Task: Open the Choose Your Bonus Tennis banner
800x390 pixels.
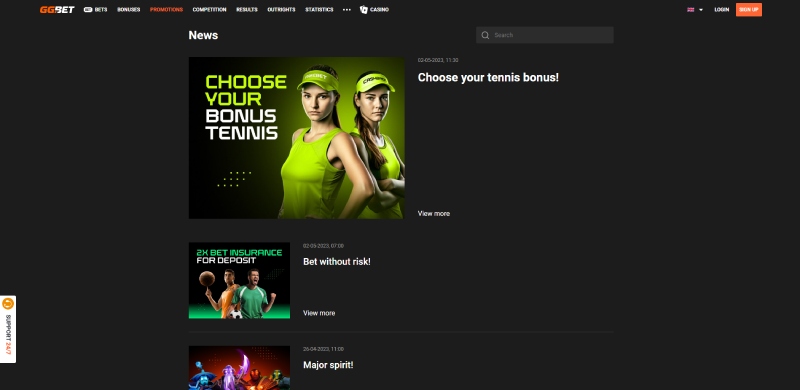Action: 296,138
